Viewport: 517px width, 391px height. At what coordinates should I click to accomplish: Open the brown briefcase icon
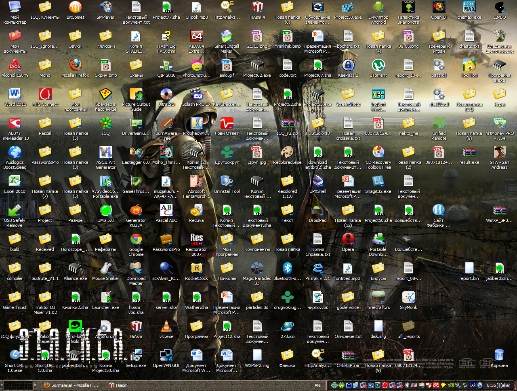coord(166,239)
